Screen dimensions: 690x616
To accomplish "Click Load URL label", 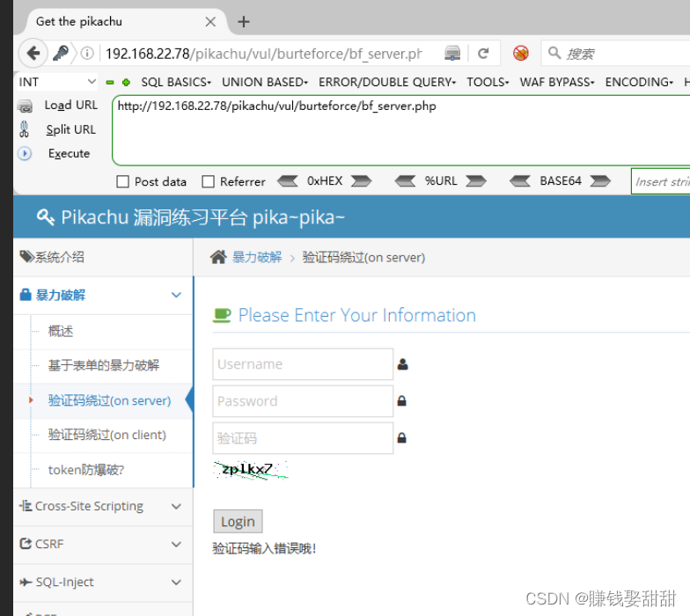I will [70, 106].
